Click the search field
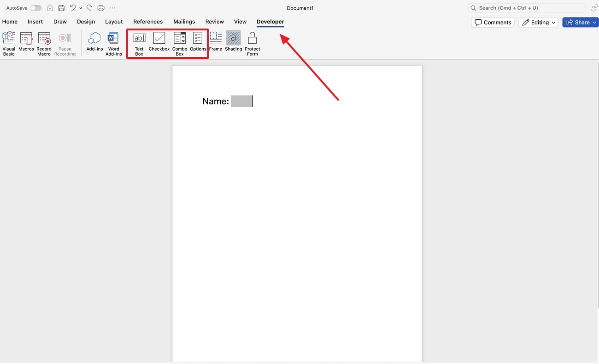The image size is (599, 364). (x=527, y=8)
